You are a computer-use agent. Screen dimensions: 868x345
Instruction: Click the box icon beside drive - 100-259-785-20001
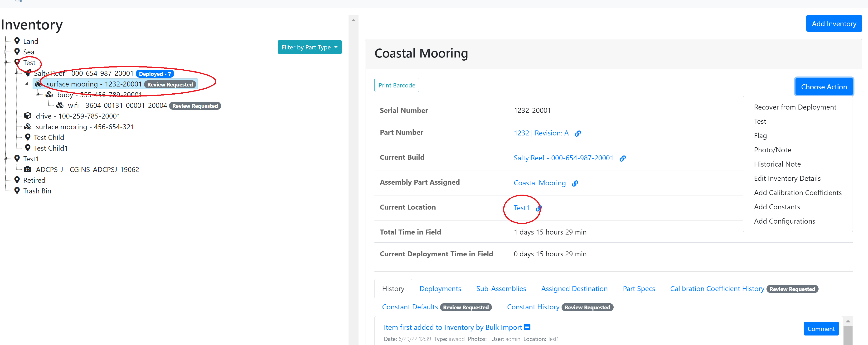coord(28,115)
